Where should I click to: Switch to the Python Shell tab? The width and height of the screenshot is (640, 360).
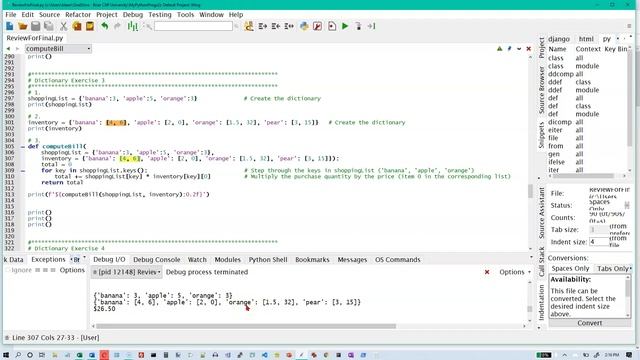click(x=268, y=260)
